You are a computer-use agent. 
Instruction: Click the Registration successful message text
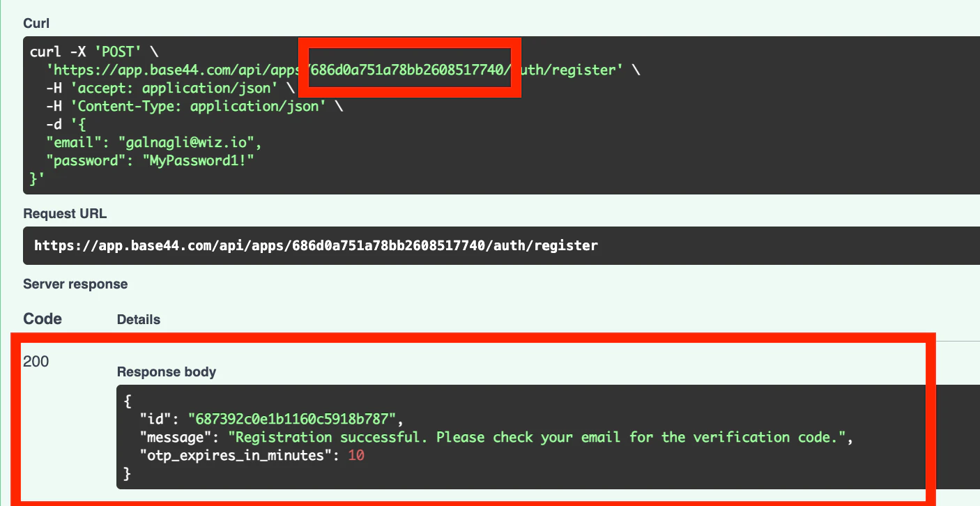coord(538,437)
